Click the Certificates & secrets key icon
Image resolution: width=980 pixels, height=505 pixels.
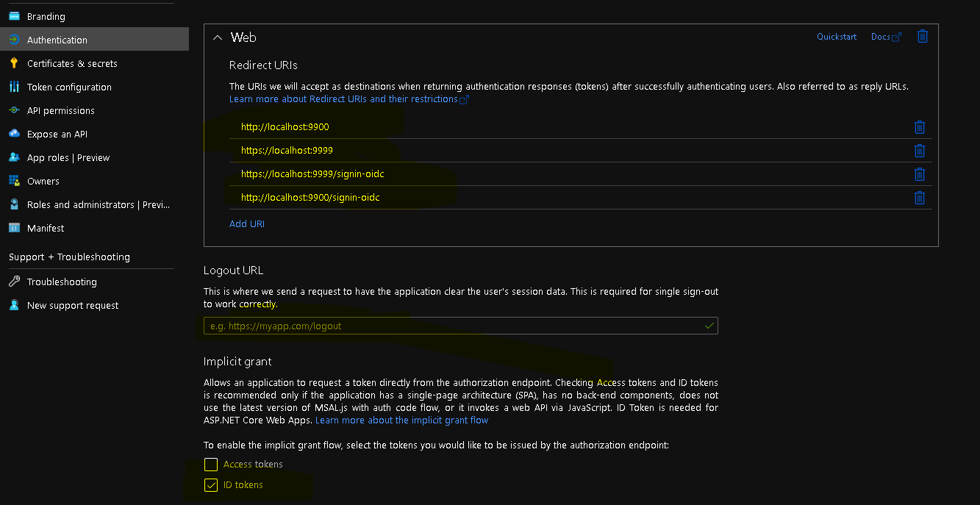pos(14,63)
